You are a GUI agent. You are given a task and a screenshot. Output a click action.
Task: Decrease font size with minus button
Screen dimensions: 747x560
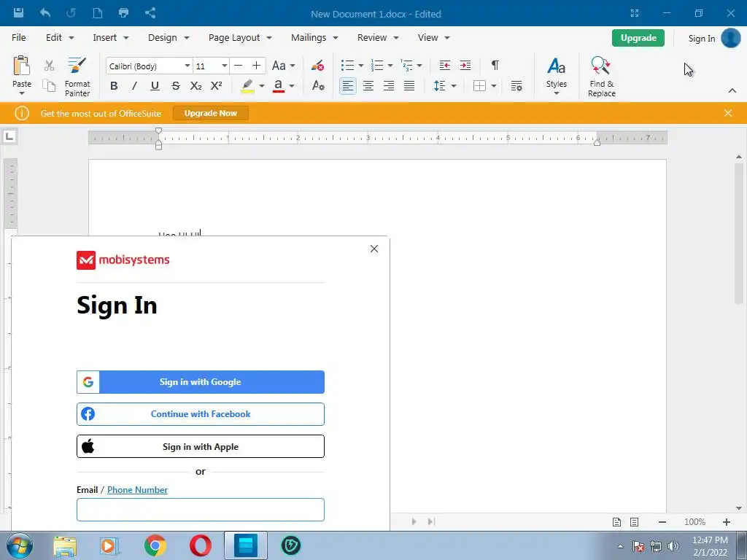[239, 65]
